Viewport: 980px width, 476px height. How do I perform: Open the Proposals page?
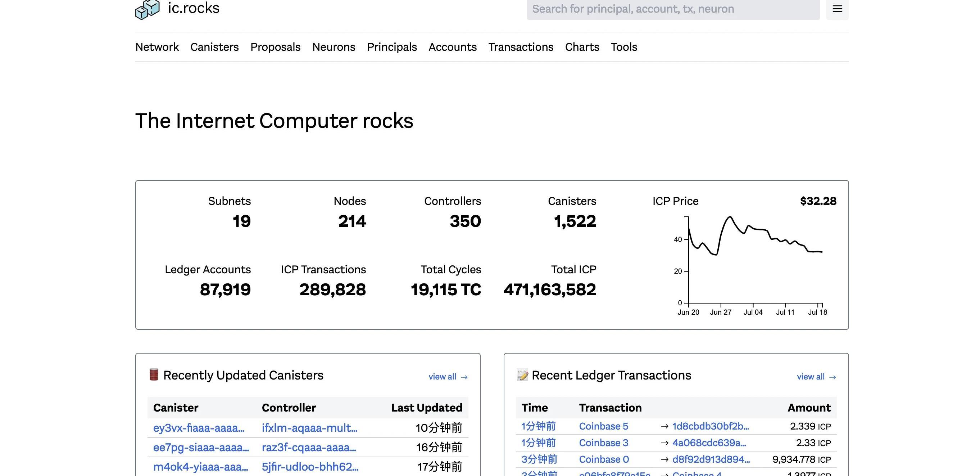275,47
